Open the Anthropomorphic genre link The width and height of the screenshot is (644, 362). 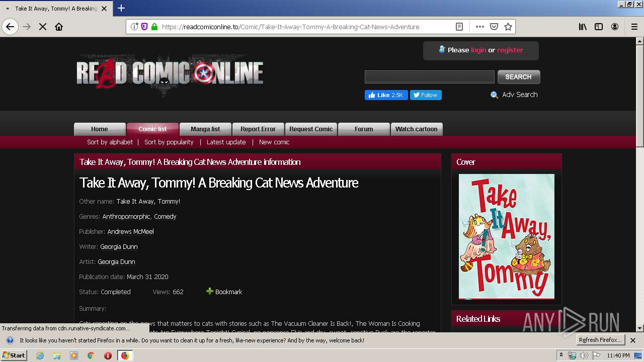click(126, 217)
